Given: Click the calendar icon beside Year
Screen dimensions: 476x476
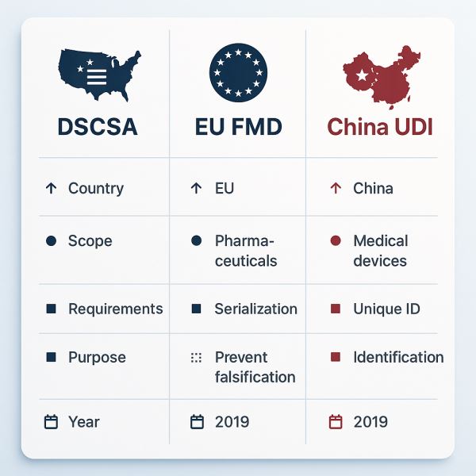Looking at the screenshot, I should click(52, 421).
